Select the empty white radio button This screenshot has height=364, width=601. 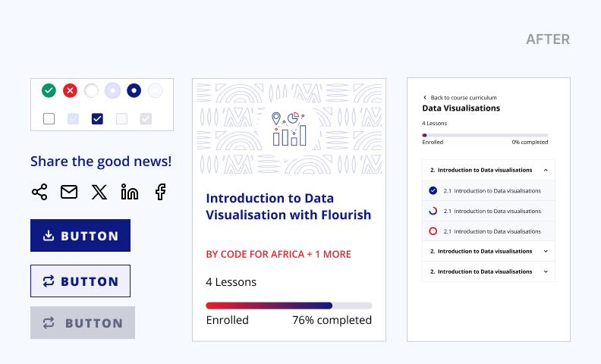coord(91,91)
